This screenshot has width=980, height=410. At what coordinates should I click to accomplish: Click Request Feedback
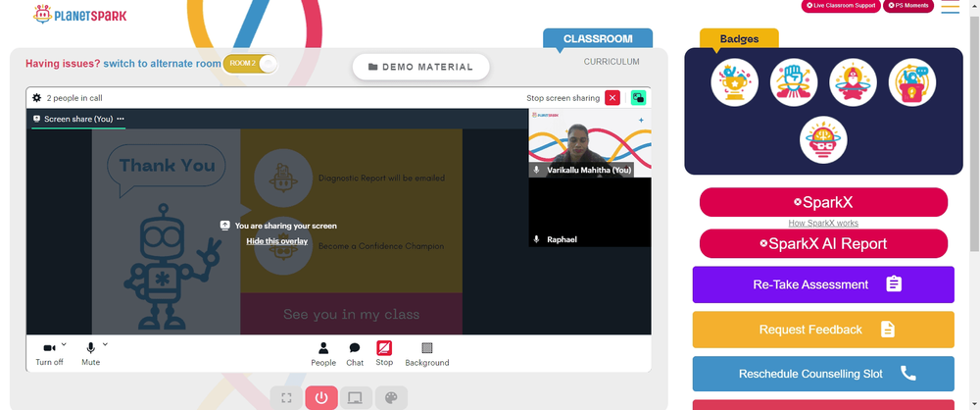[823, 330]
